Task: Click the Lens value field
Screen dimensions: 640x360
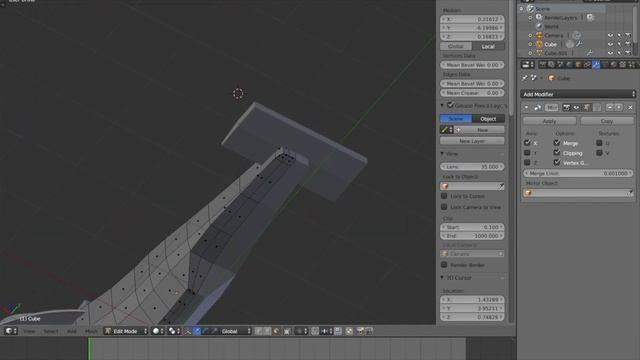Action: click(x=472, y=167)
